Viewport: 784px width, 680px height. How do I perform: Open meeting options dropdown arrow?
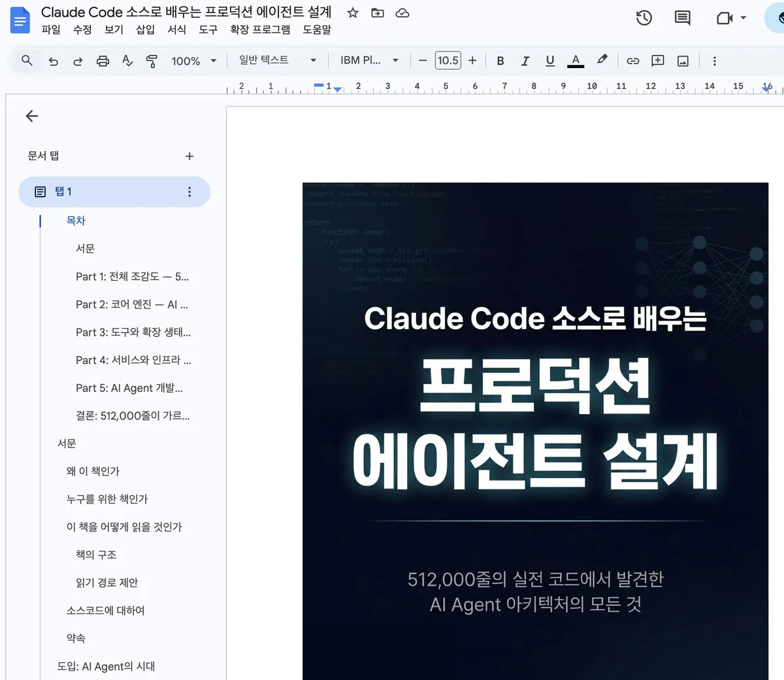pyautogui.click(x=743, y=18)
